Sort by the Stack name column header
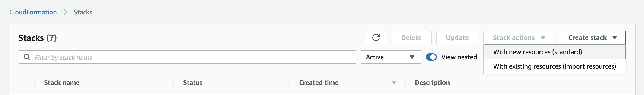Viewport: 644px width, 95px height. pyautogui.click(x=62, y=82)
